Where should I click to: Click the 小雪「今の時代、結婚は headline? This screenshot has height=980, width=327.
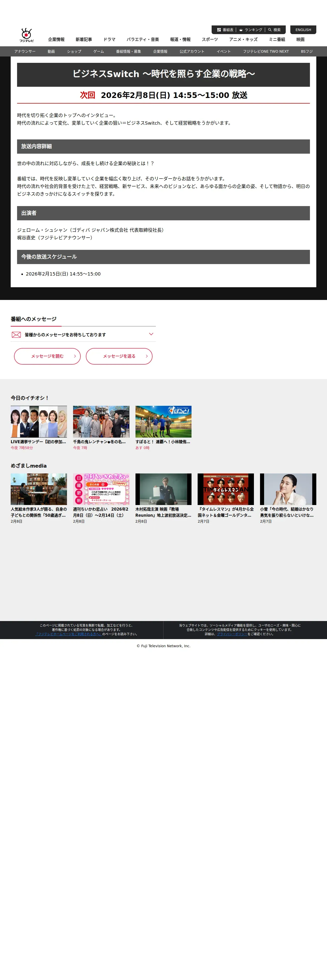[287, 512]
